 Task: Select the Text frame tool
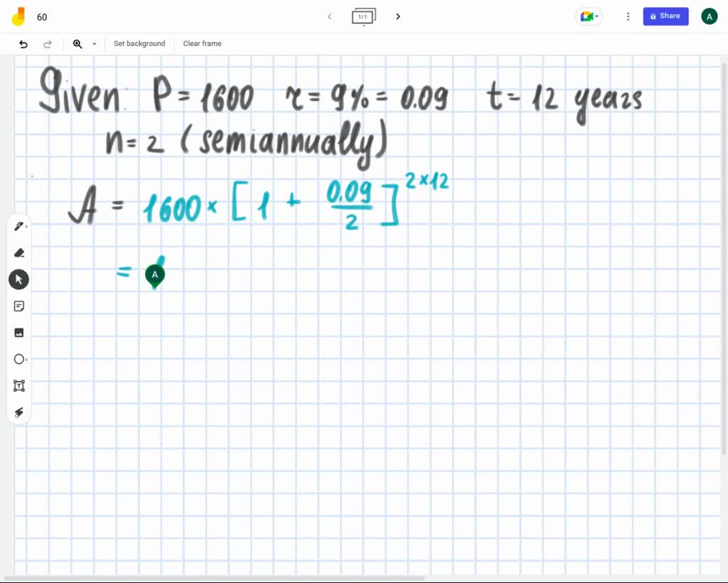(19, 385)
